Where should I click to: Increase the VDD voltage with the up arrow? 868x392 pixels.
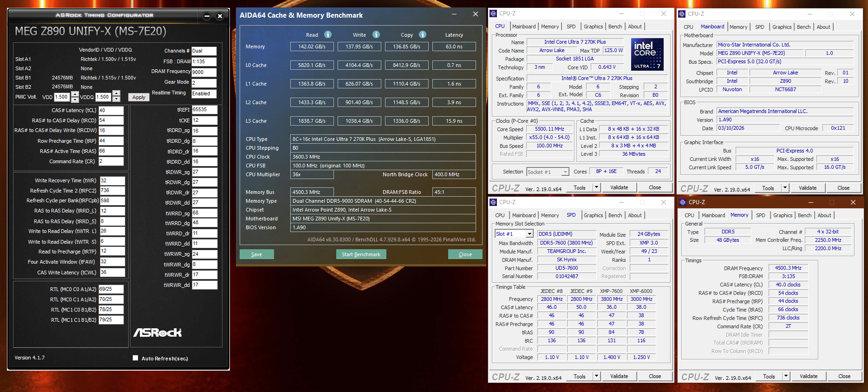click(75, 94)
